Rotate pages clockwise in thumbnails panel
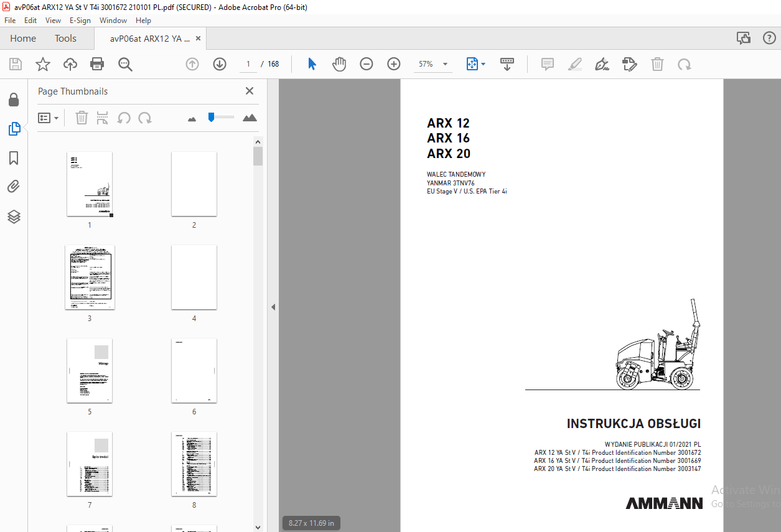Screen dimensions: 781x532 point(145,118)
